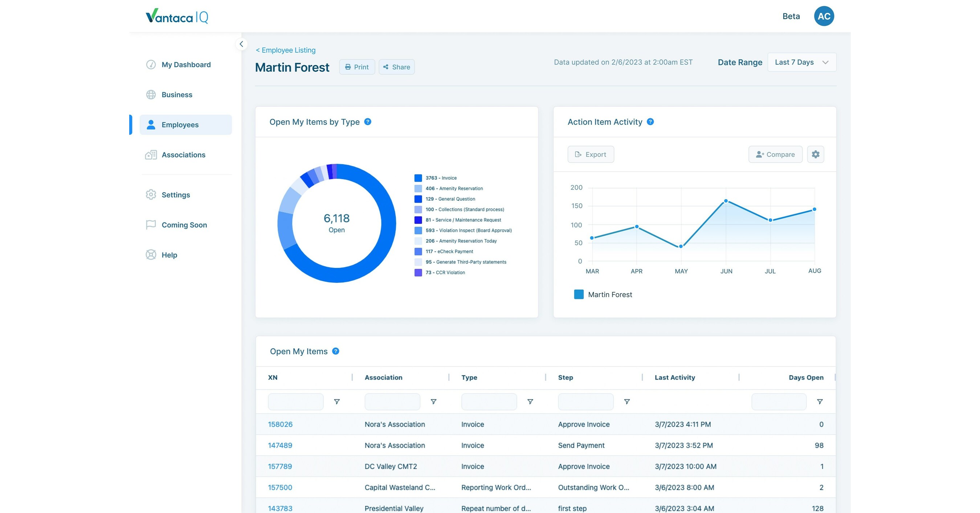Click the help icon next to Open My Items by Type
Image resolution: width=980 pixels, height=513 pixels.
[367, 122]
